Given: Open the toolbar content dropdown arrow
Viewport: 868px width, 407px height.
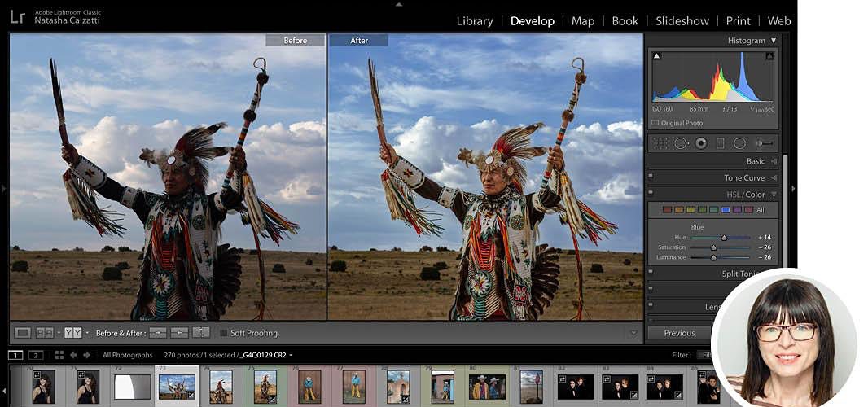Looking at the screenshot, I should 633,333.
